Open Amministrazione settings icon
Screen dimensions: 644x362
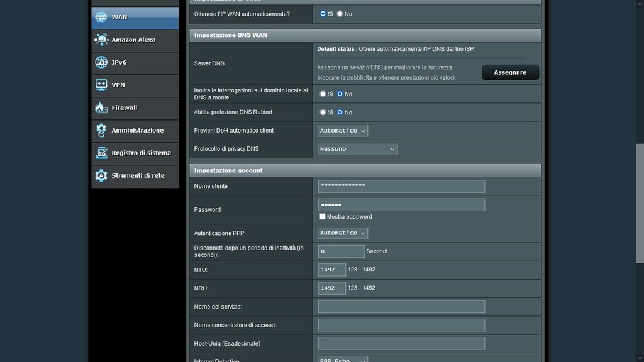[x=101, y=130]
